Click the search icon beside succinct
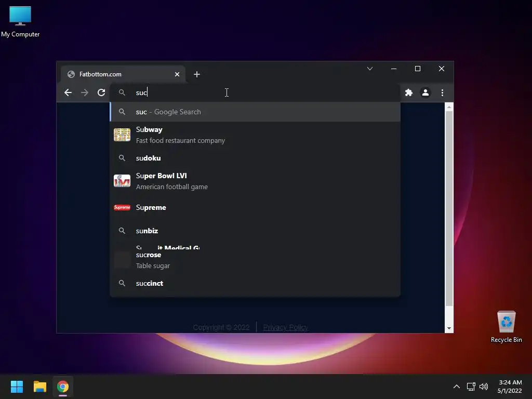 [x=122, y=283]
